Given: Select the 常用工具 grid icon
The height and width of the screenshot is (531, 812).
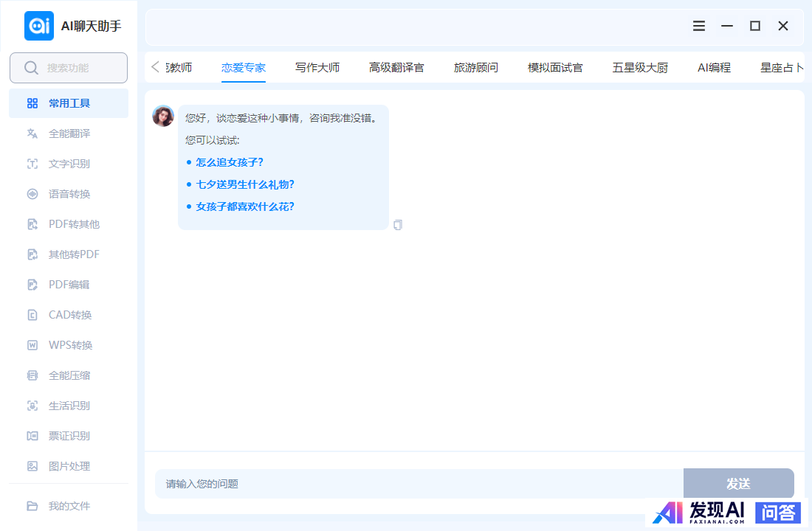Looking at the screenshot, I should [32, 103].
